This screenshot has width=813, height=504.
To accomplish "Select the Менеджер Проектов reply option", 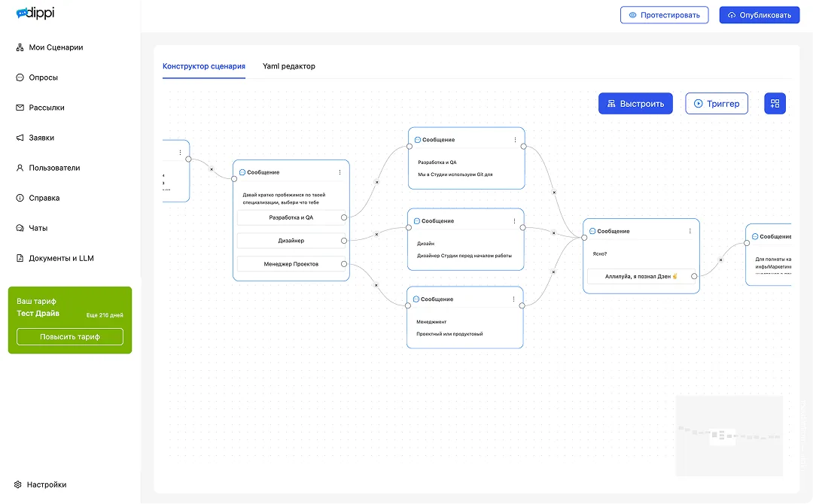I will pos(291,264).
